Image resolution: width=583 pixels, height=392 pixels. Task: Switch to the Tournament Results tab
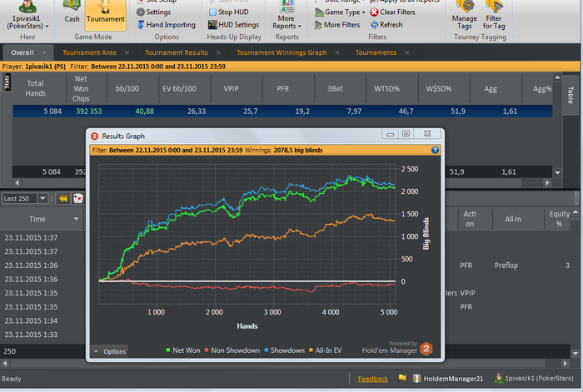(177, 52)
